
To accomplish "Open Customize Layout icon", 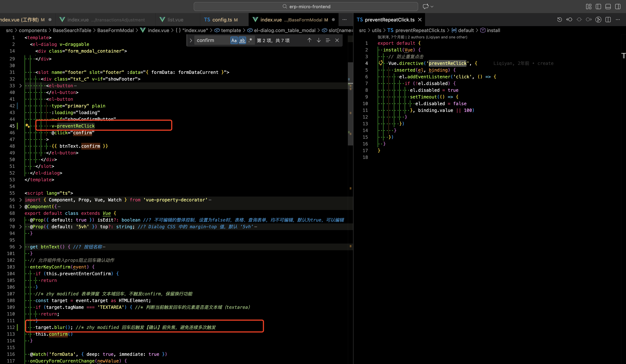I will point(589,7).
